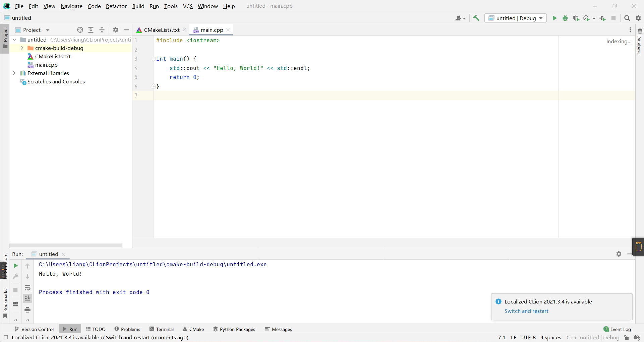This screenshot has height=342, width=644.
Task: Select opened file locate target icon
Action: pos(80,30)
